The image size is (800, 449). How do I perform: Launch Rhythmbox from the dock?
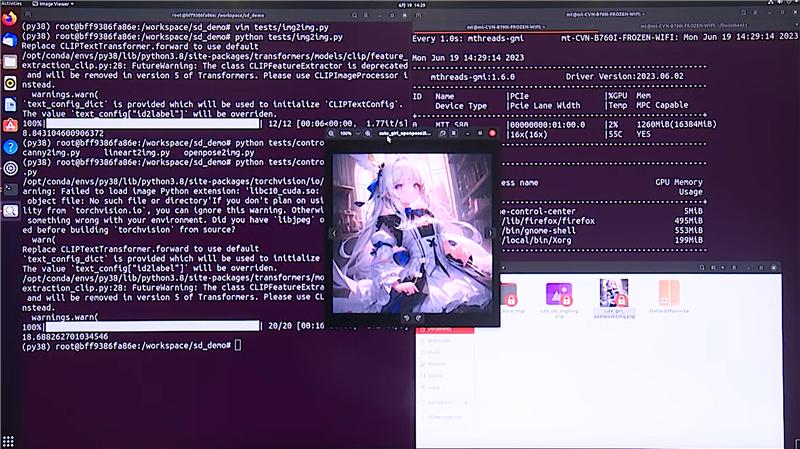coord(10,83)
